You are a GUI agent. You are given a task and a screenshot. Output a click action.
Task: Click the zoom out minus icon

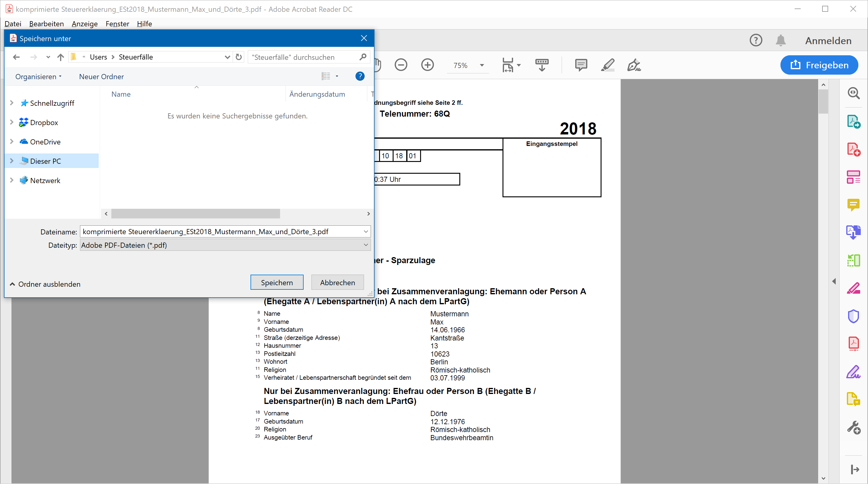400,65
